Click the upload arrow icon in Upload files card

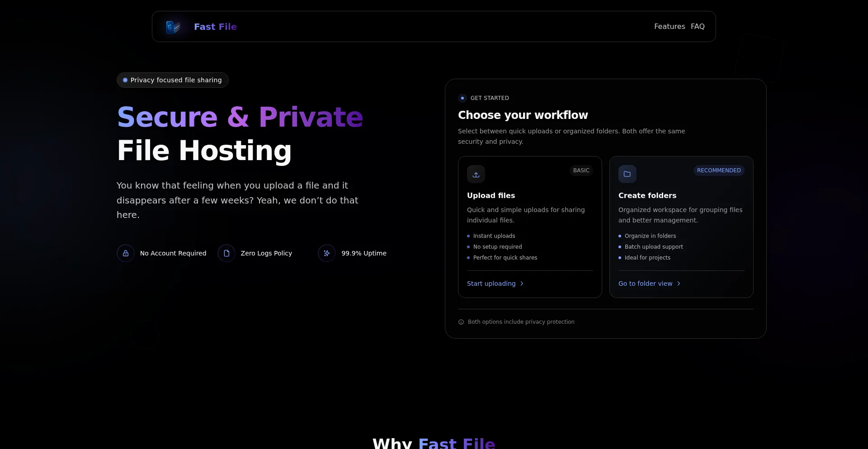pos(476,174)
